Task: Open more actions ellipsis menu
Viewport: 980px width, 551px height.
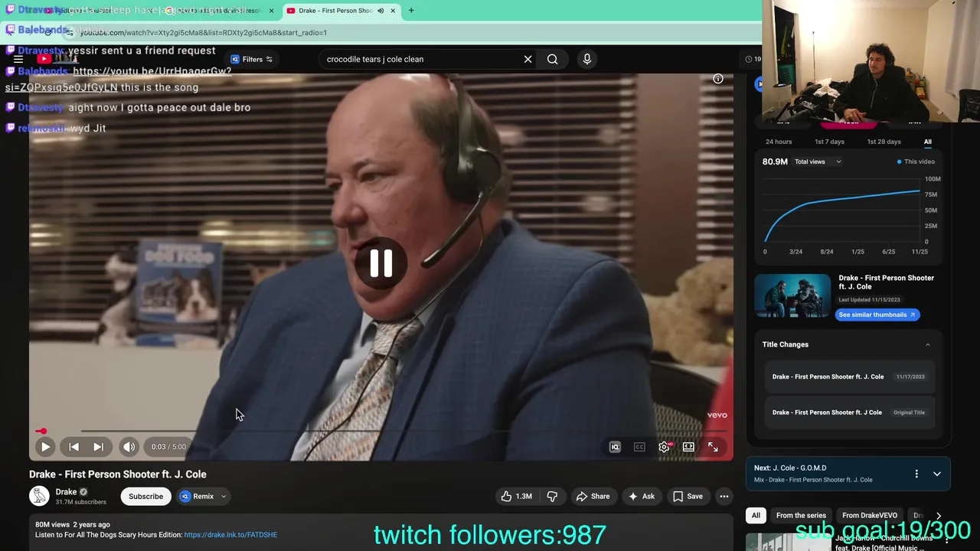Action: tap(724, 496)
